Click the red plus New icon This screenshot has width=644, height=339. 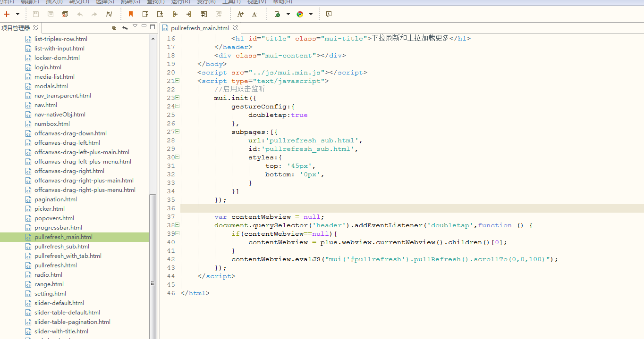pos(7,14)
